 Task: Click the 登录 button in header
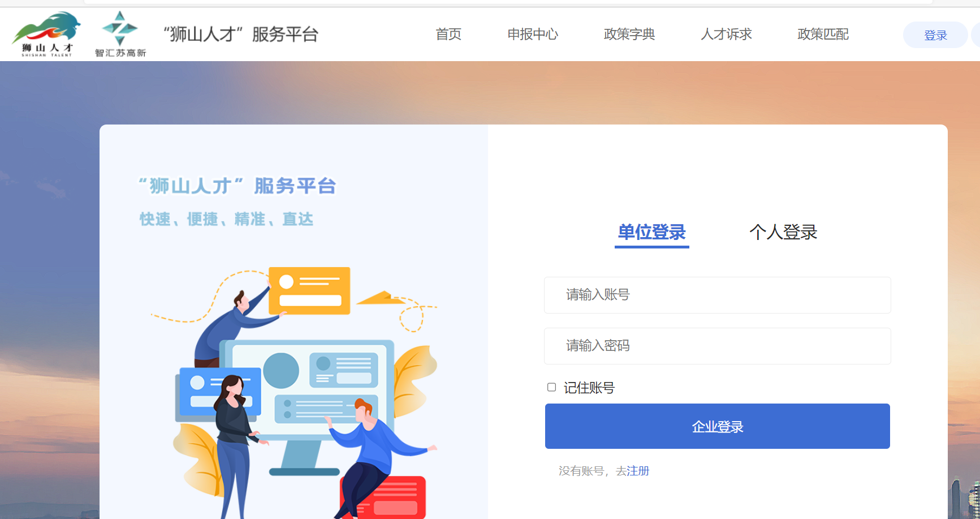click(x=935, y=35)
